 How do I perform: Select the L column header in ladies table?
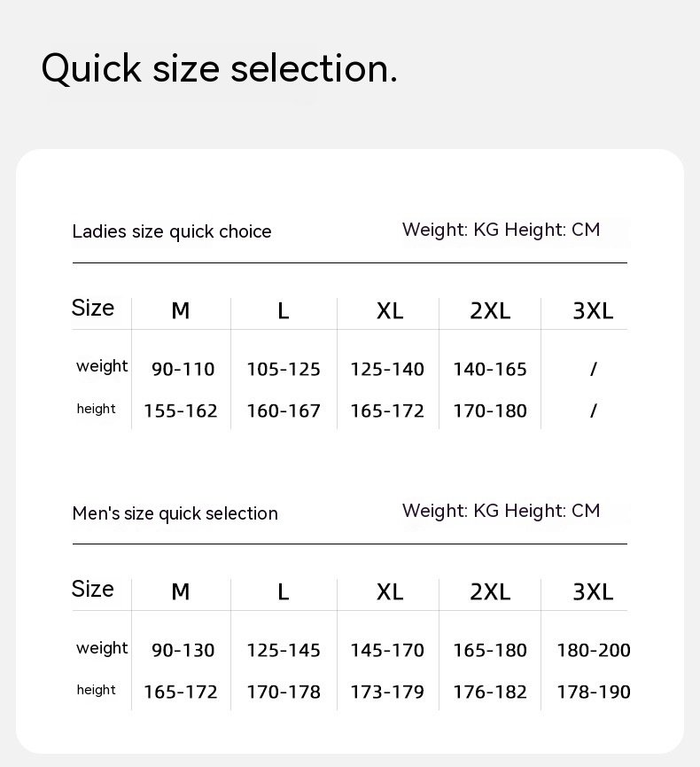[x=284, y=311]
